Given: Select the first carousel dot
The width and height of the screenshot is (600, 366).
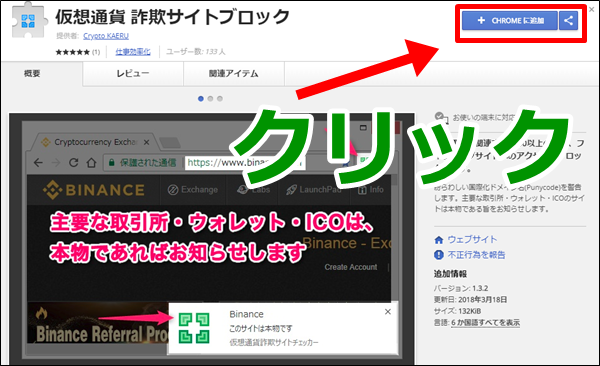Looking at the screenshot, I should click(201, 99).
